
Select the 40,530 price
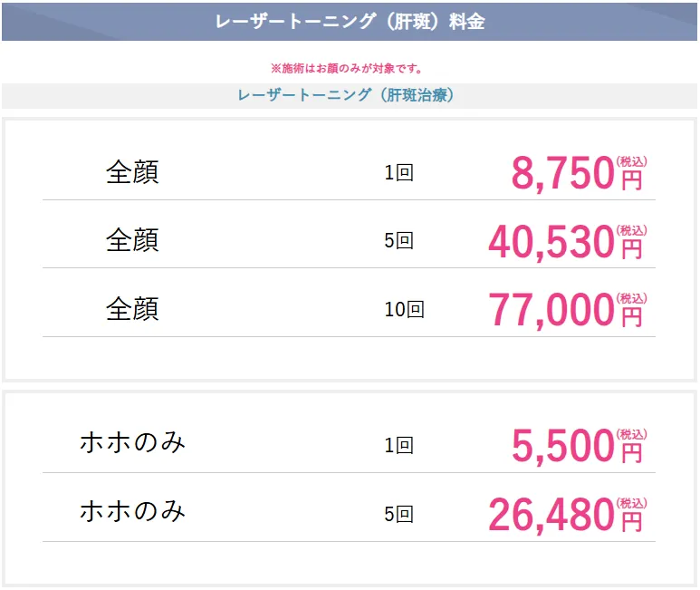[x=551, y=242]
